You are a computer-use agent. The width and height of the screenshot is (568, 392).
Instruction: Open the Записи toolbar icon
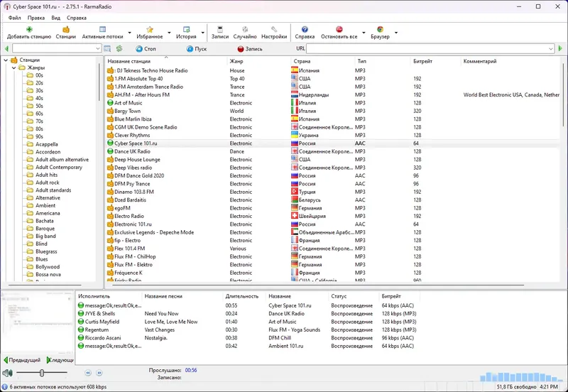(220, 29)
